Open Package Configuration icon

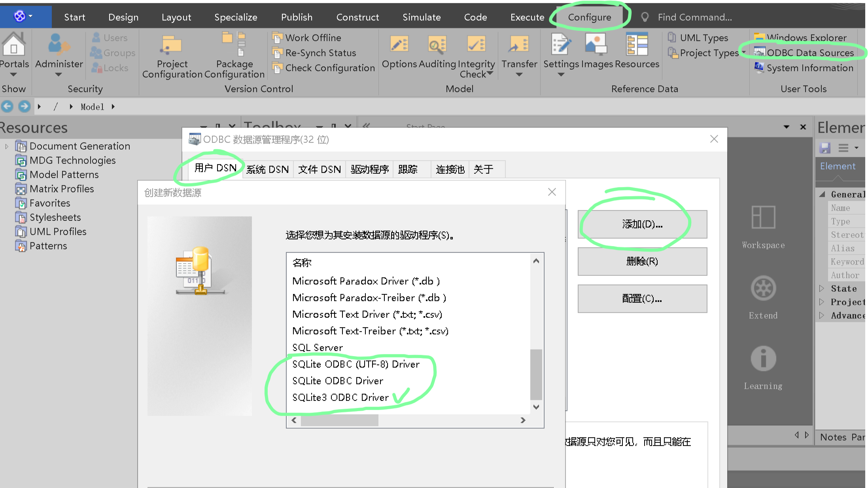click(234, 44)
